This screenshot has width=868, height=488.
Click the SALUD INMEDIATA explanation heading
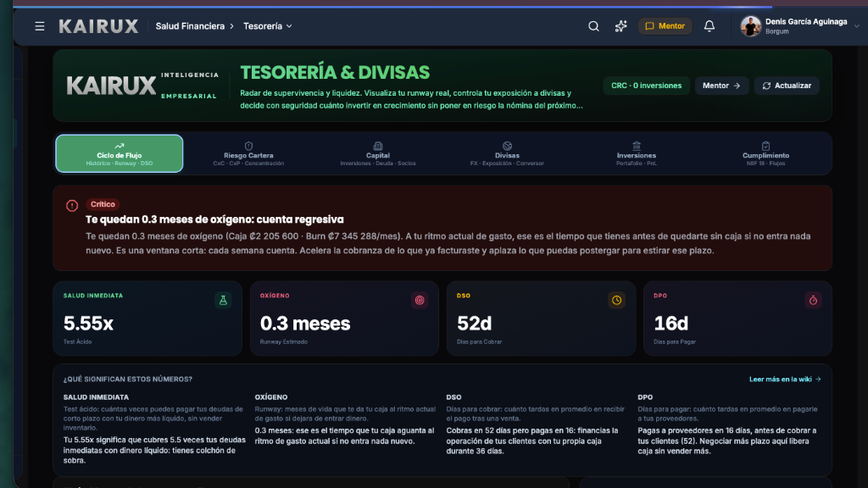pyautogui.click(x=96, y=397)
